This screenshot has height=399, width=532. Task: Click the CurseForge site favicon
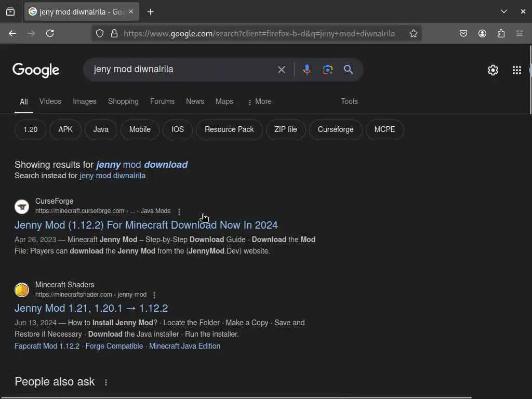coord(22,206)
